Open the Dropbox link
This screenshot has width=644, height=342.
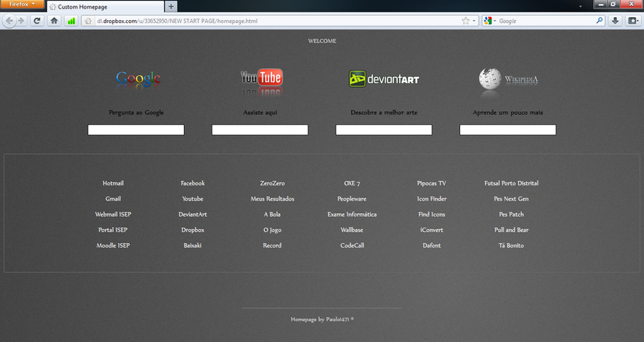coord(192,230)
